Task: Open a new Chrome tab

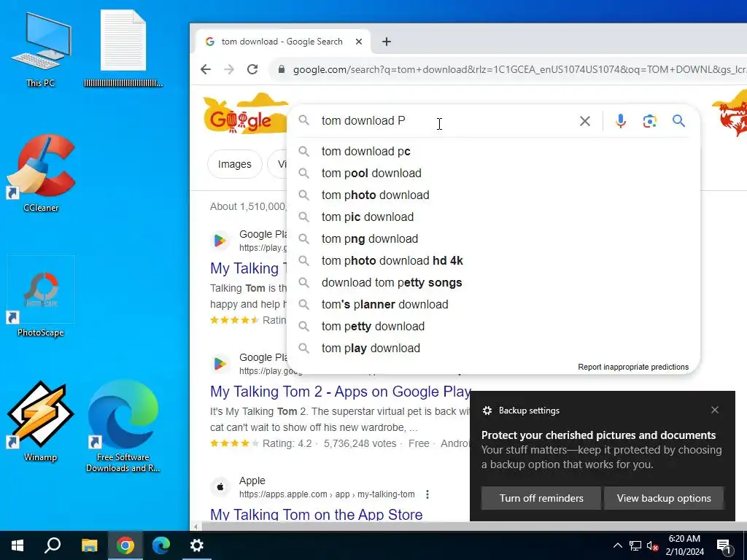Action: [387, 42]
